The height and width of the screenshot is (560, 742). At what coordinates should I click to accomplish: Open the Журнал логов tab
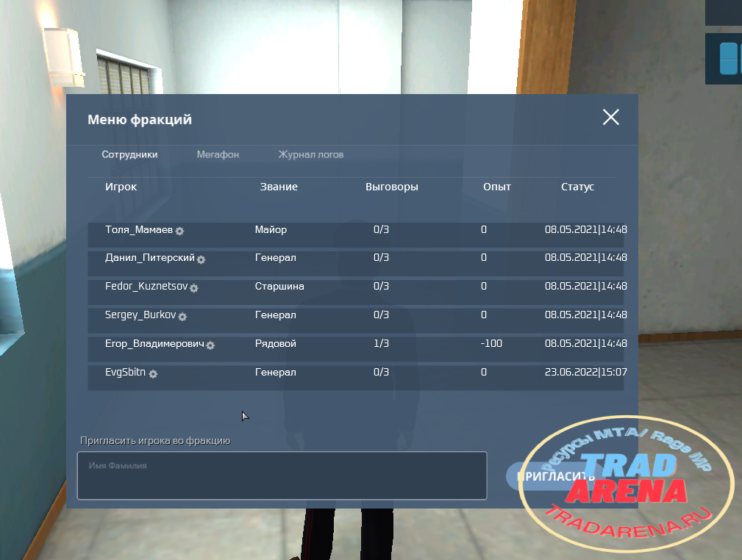click(x=311, y=154)
